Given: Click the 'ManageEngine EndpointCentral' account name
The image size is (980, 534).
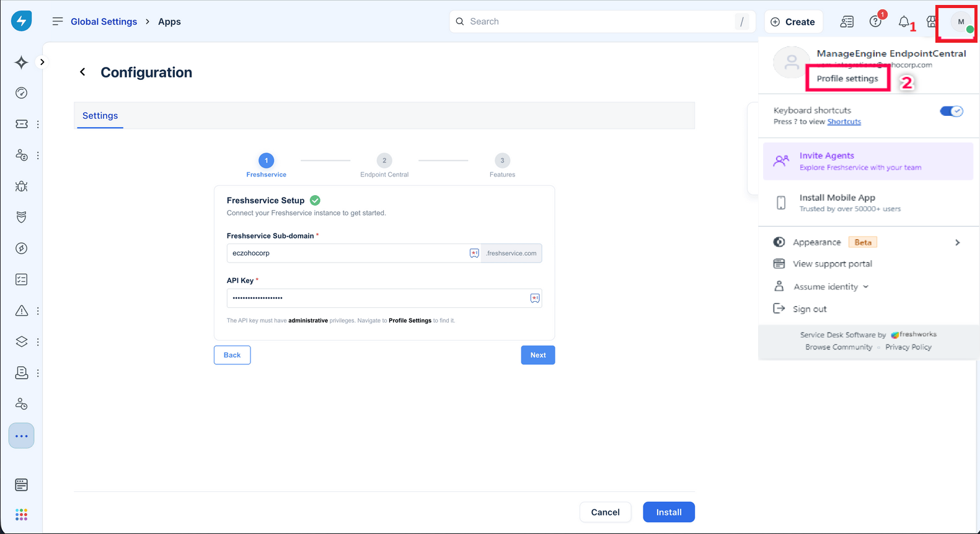Looking at the screenshot, I should point(891,53).
